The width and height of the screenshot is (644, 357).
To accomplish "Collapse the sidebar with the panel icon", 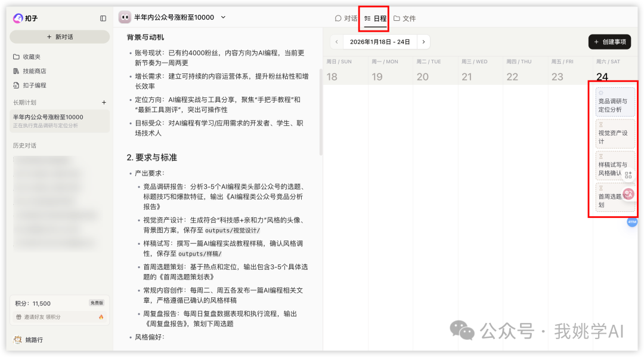I will point(103,19).
